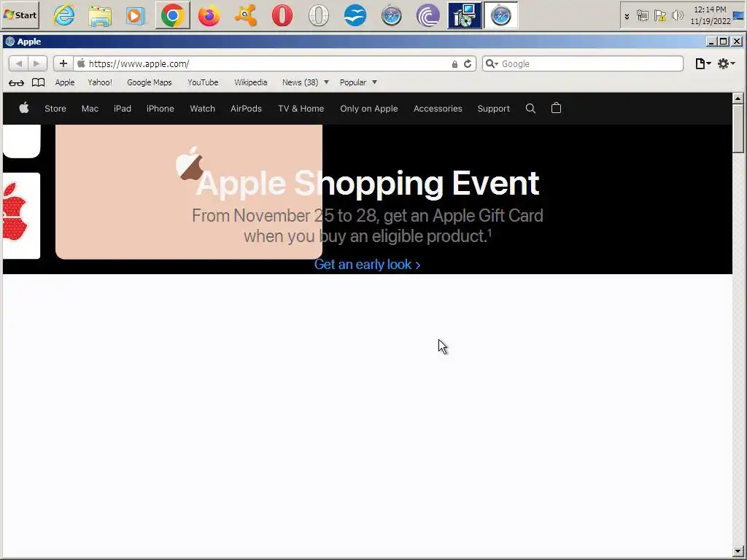Launch red Opera browser from taskbar

click(282, 15)
